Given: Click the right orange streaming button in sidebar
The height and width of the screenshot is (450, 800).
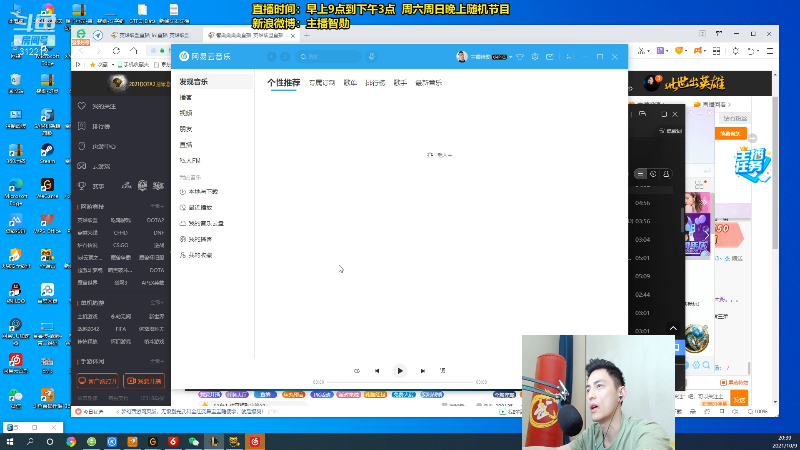Looking at the screenshot, I should [144, 381].
